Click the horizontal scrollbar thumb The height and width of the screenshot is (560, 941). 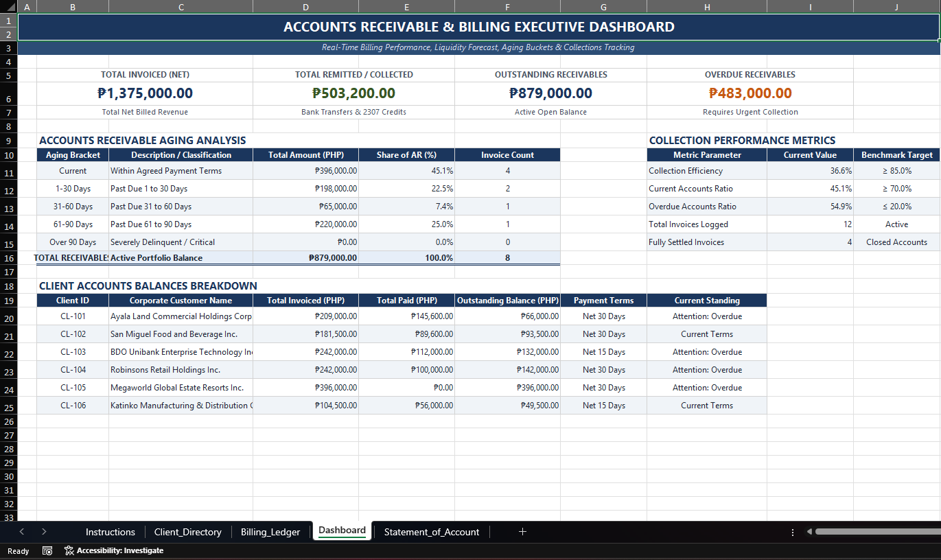pyautogui.click(x=878, y=531)
